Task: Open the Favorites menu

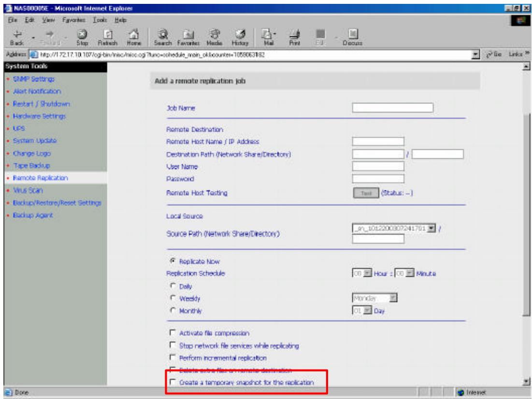Action: click(x=73, y=20)
